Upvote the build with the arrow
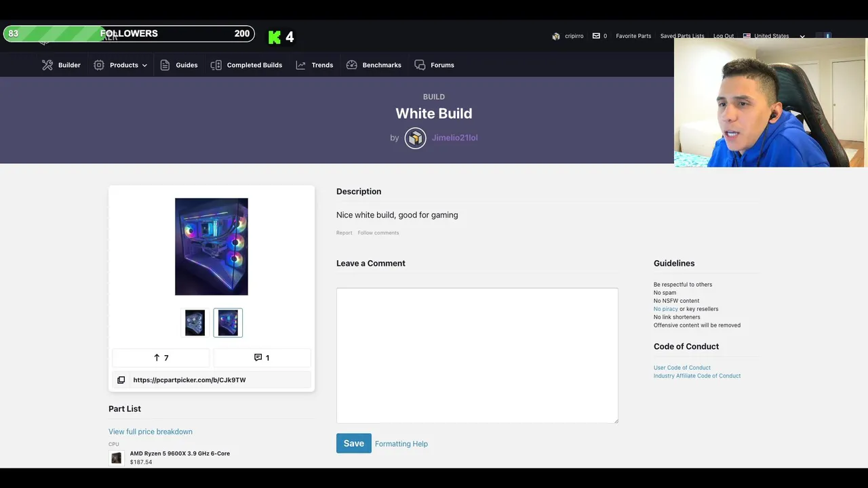 click(157, 358)
